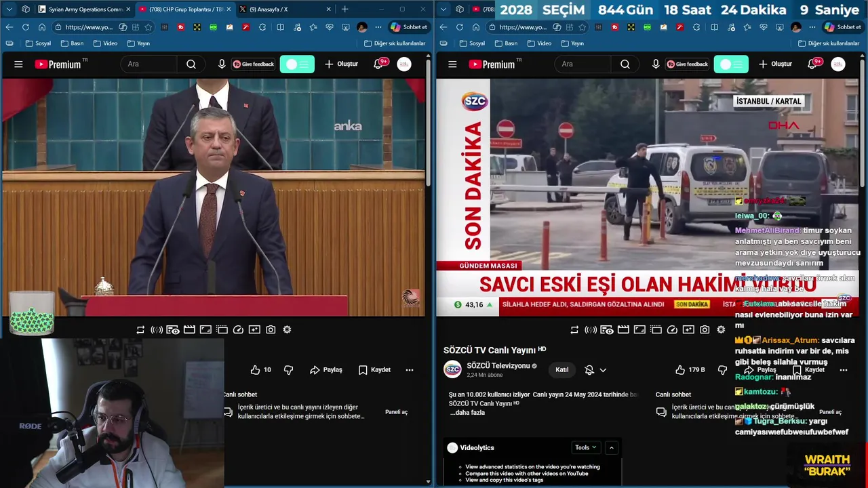Toggle loop icon under SÖZCÜ TV video
This screenshot has width=868, height=488.
(x=574, y=330)
